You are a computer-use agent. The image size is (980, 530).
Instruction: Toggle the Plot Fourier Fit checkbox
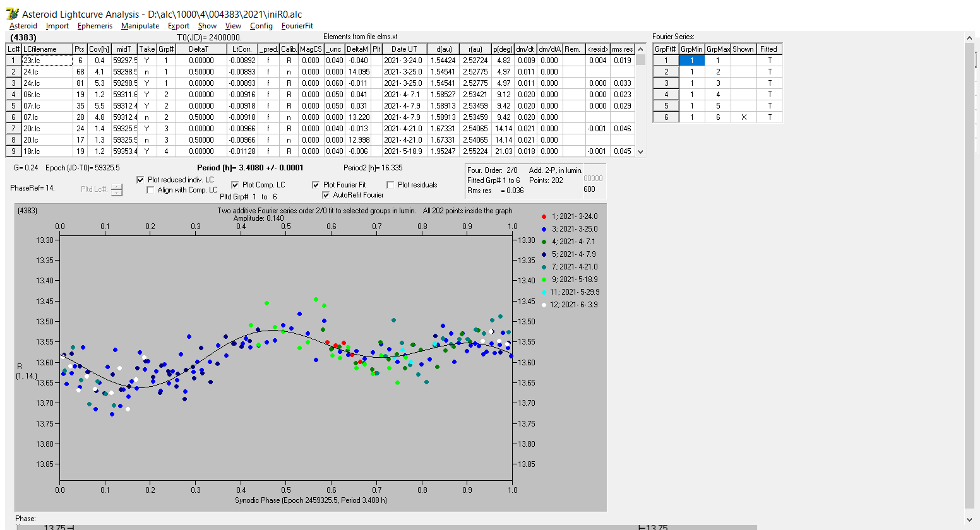[x=316, y=185]
